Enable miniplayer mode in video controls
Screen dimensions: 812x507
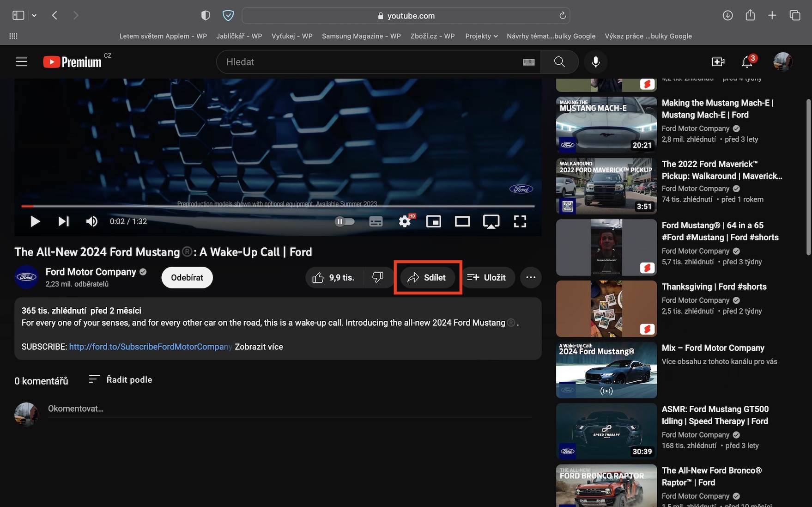[433, 222]
